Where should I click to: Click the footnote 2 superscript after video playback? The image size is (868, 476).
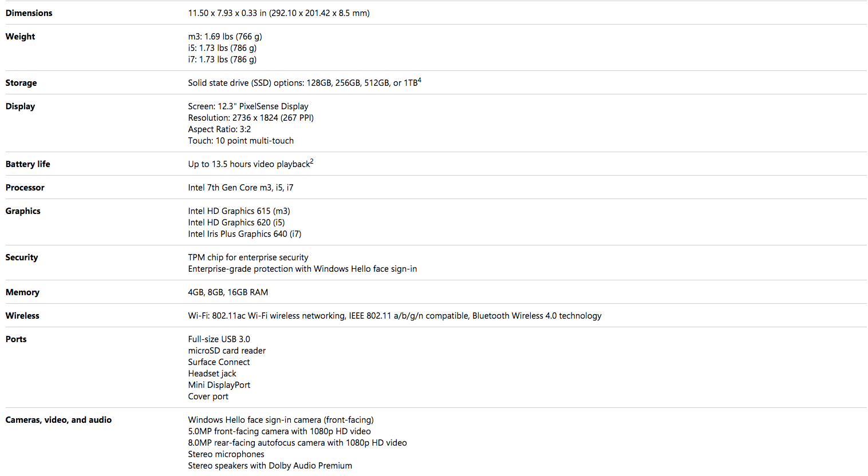[311, 162]
